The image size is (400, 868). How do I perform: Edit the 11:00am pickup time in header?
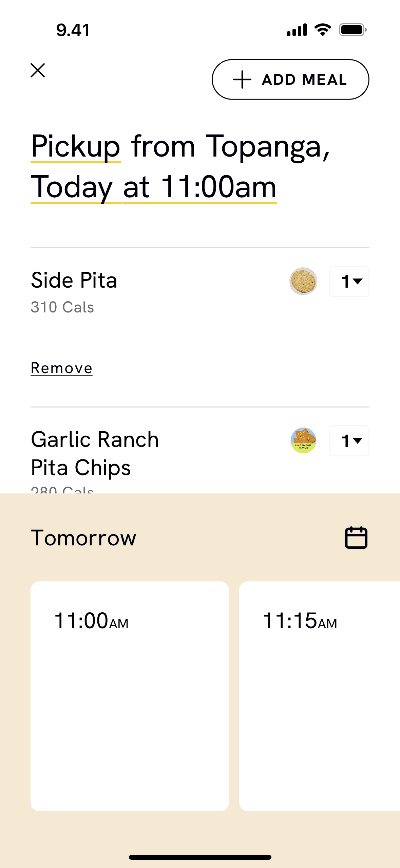(218, 187)
